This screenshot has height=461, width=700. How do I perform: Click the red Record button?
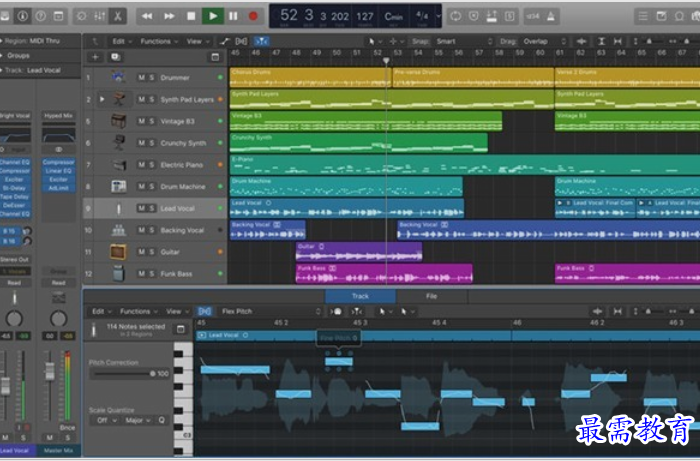coord(253,15)
